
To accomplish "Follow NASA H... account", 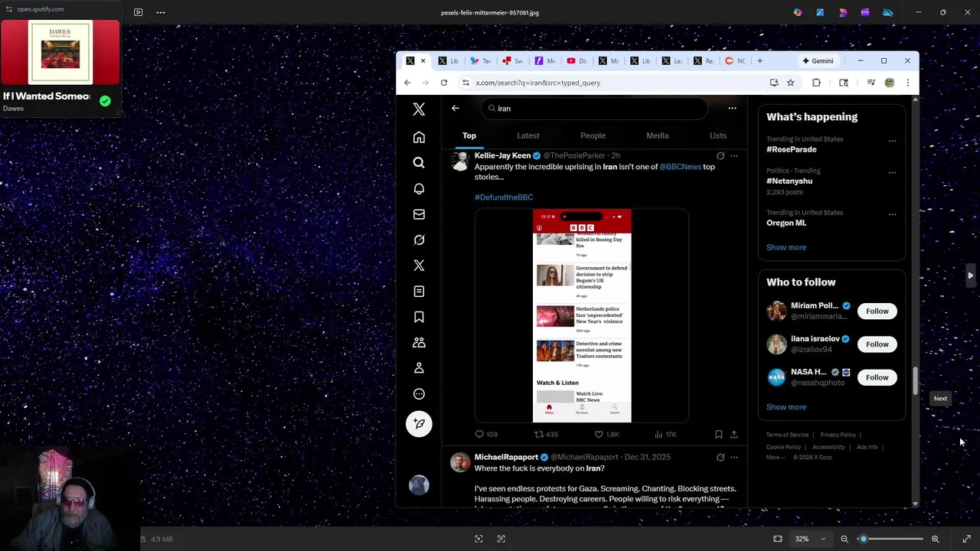I will [877, 377].
